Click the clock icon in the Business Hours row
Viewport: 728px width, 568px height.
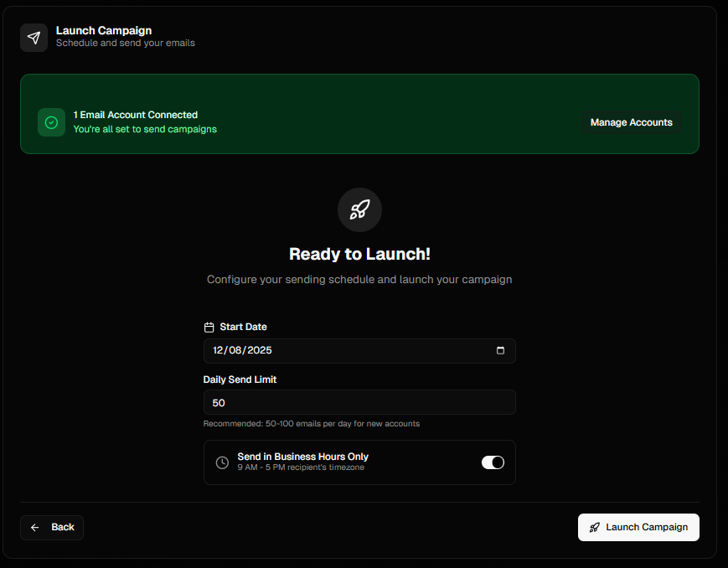tap(222, 462)
